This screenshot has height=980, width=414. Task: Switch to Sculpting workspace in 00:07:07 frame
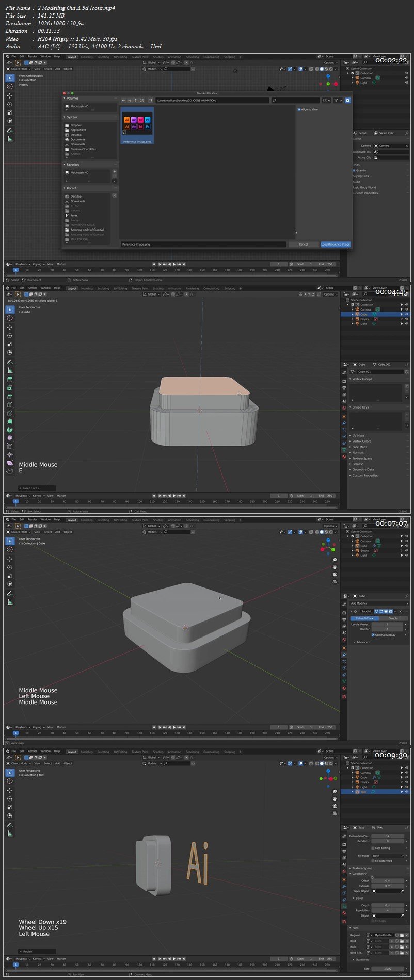coord(103,520)
